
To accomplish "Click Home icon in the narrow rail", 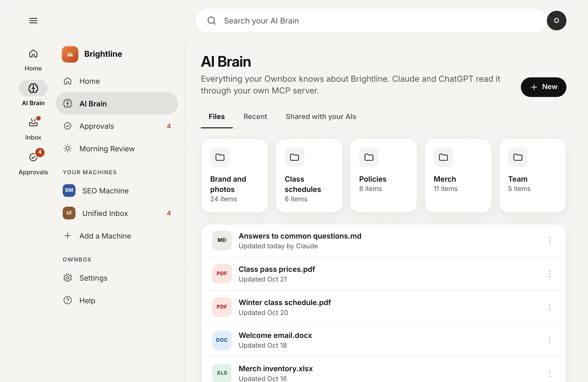I will coord(33,53).
